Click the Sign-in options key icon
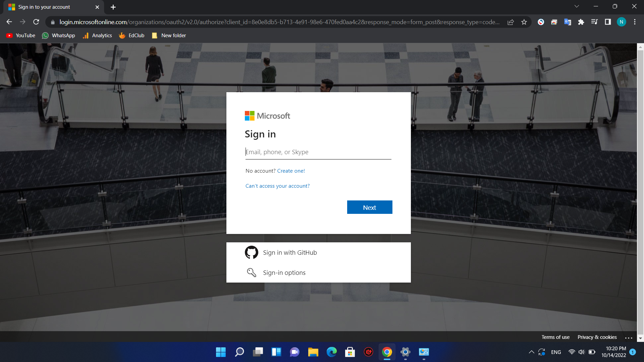The width and height of the screenshot is (644, 362). tap(251, 272)
